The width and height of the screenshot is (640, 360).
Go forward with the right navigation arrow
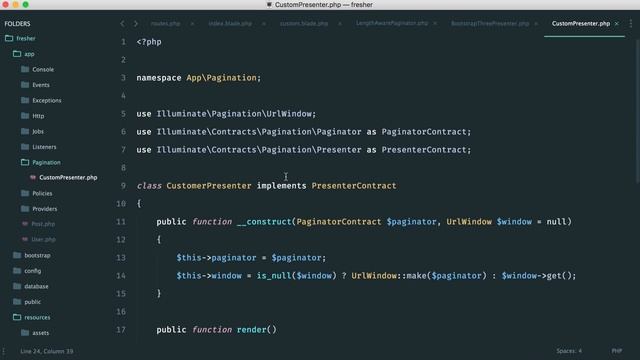click(136, 24)
